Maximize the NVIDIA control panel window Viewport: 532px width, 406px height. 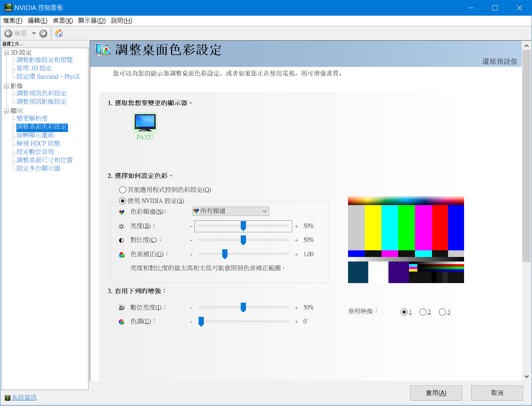(x=495, y=8)
